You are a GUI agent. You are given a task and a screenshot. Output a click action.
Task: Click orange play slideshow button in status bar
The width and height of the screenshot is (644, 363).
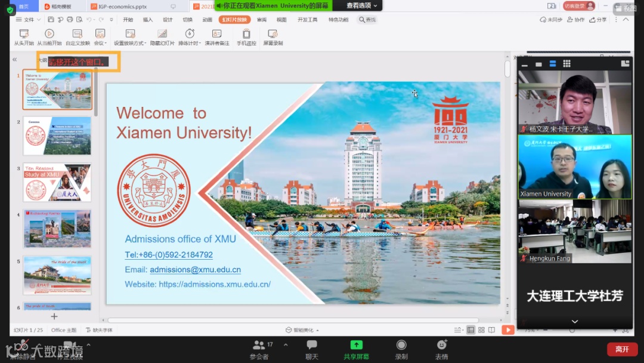pyautogui.click(x=508, y=330)
